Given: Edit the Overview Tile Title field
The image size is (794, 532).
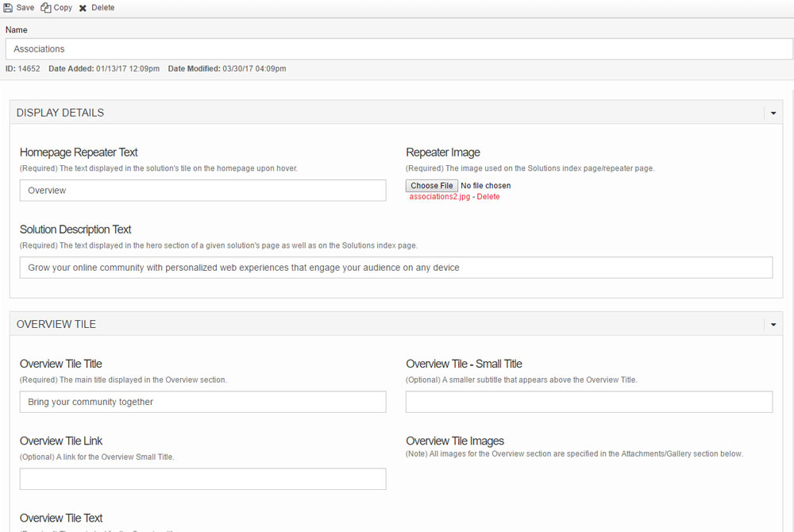Looking at the screenshot, I should (202, 402).
